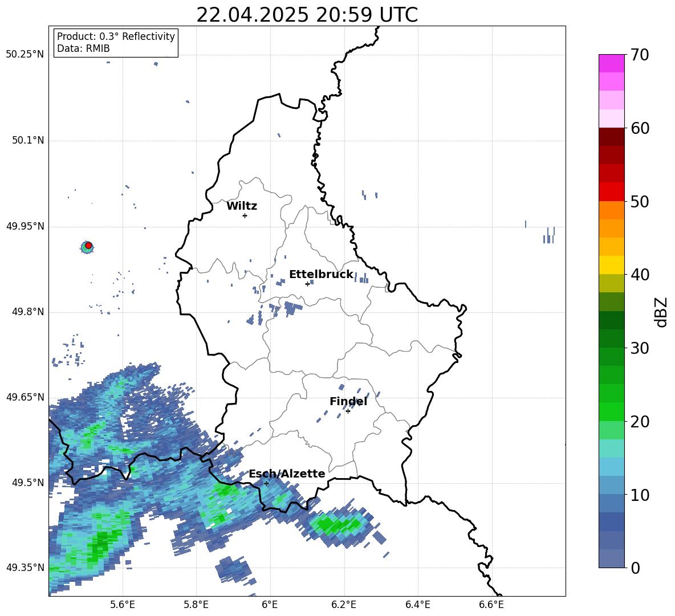675x616 pixels.
Task: Click the title text 22.04.2025 20:59 UTC
Action: (x=307, y=15)
